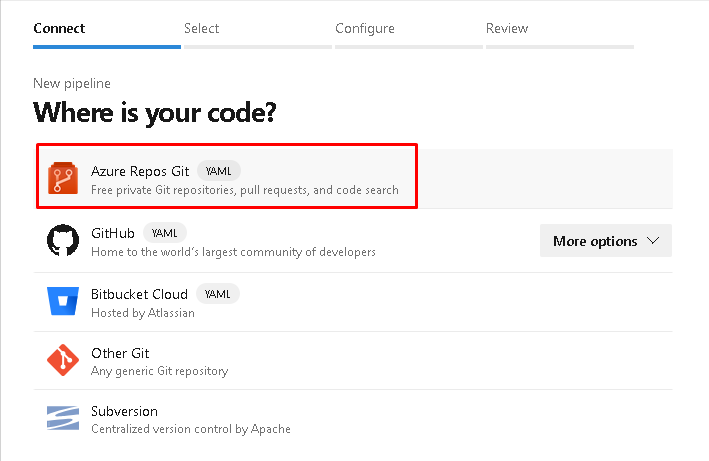
Task: Click the GitHub octocat logo icon
Action: point(63,241)
